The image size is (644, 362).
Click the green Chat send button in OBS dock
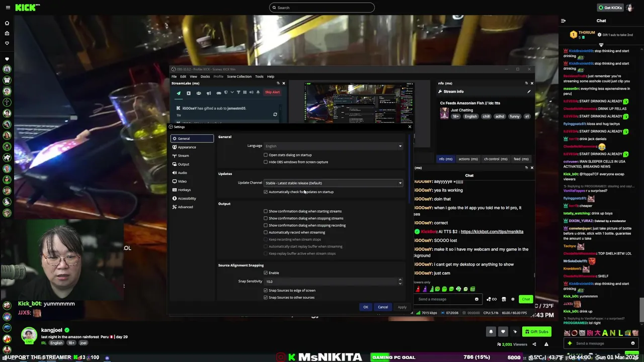click(x=526, y=299)
